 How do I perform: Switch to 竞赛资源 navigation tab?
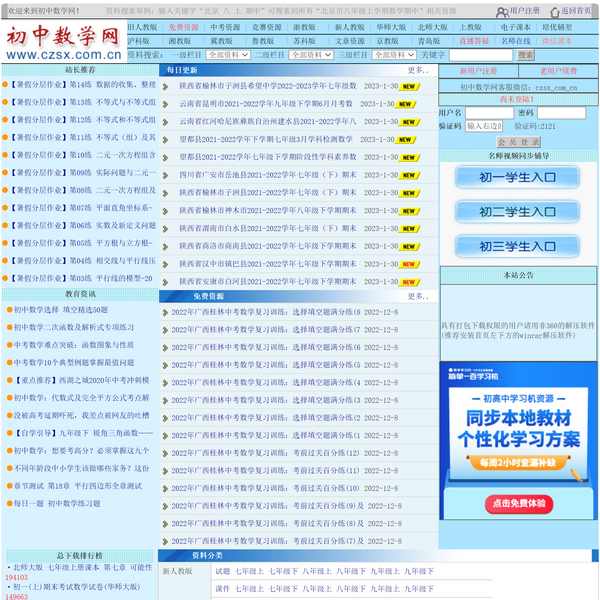[266, 28]
